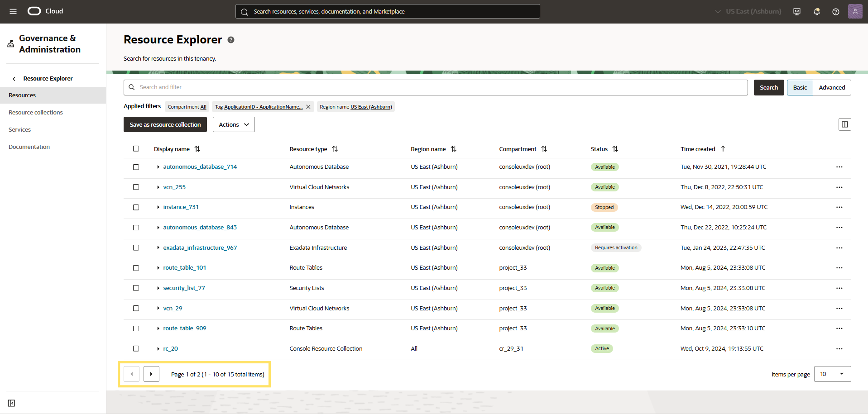Screen dimensions: 868x414
Task: Go to the next page of results
Action: pos(151,374)
